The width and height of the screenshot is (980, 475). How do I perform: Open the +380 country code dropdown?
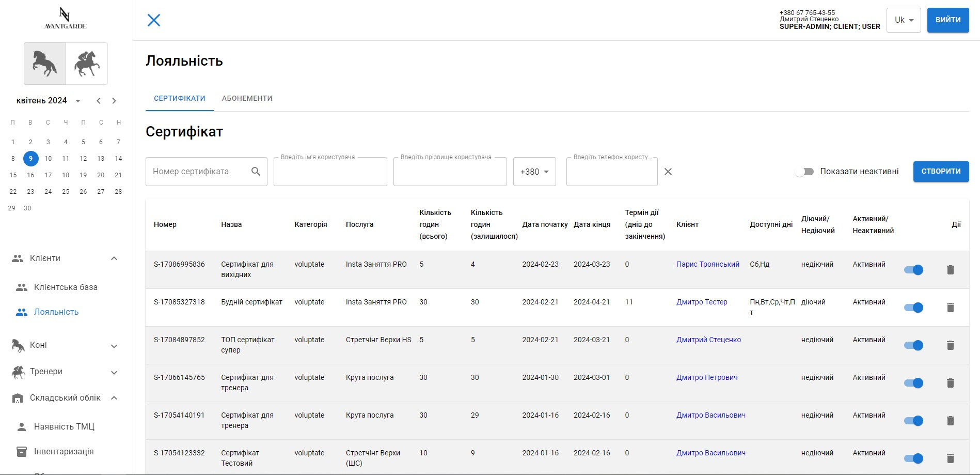534,172
